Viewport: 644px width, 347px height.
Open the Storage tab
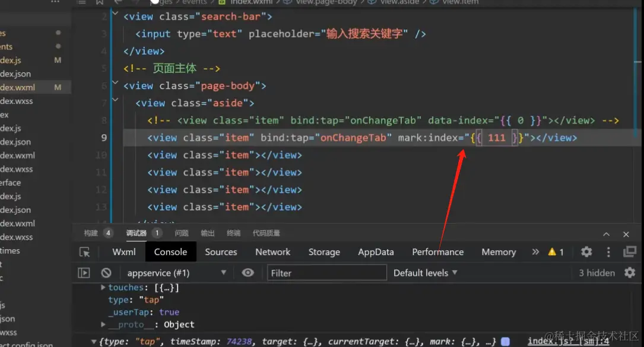point(324,252)
